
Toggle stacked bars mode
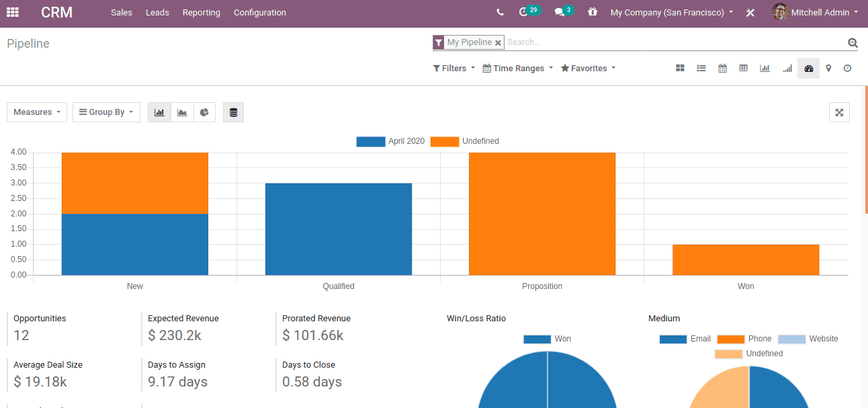click(233, 112)
